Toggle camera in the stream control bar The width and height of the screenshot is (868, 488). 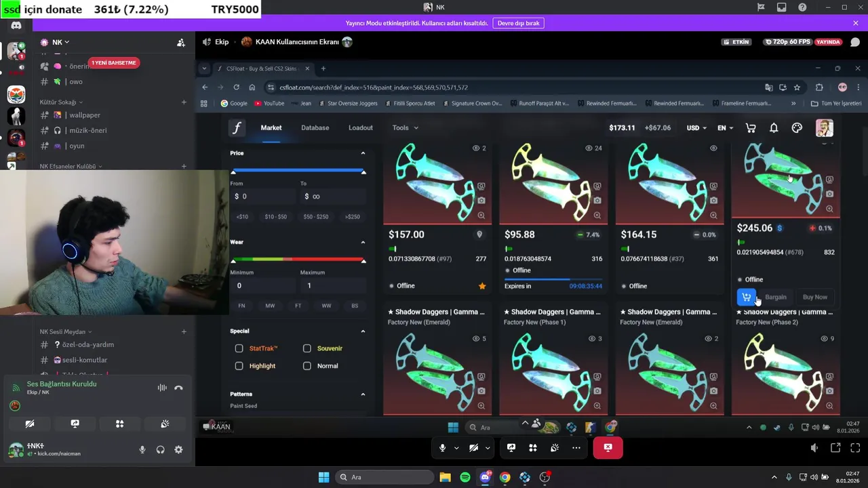473,447
